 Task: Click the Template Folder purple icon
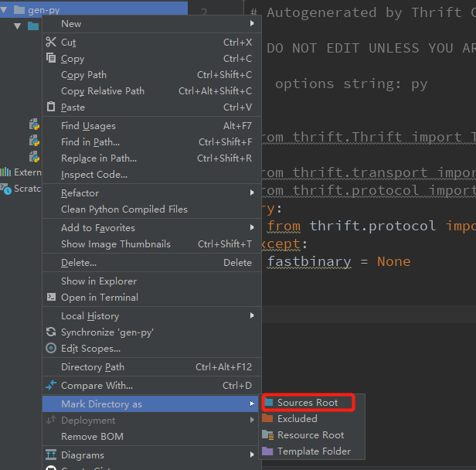coord(267,451)
